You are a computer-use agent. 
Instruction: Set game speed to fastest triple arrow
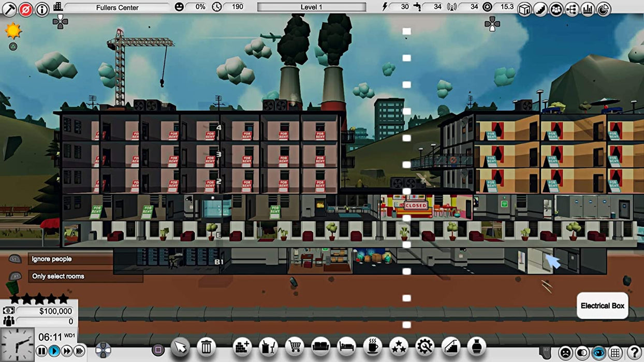79,351
